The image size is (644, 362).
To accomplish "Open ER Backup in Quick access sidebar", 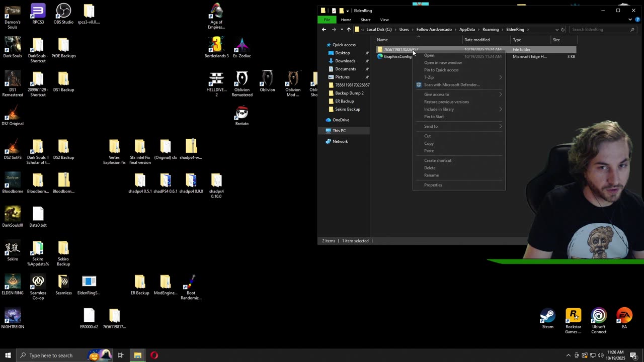I will pos(345,101).
